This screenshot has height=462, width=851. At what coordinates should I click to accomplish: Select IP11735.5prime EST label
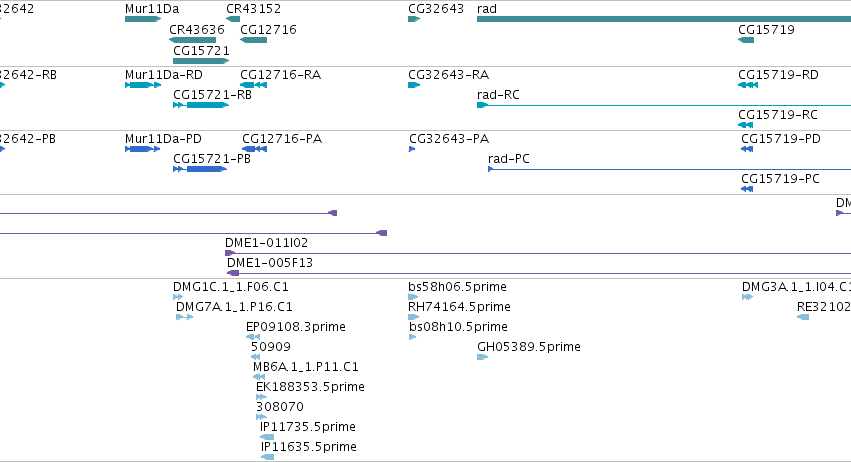click(308, 426)
